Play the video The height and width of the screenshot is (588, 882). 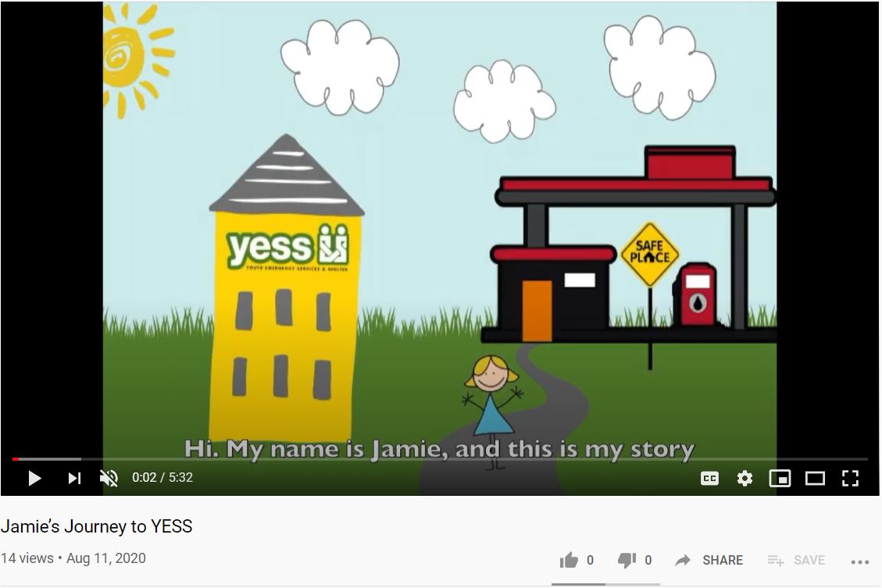34,479
